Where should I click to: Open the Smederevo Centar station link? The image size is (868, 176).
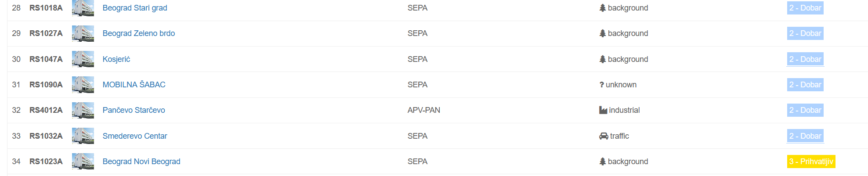(x=134, y=136)
